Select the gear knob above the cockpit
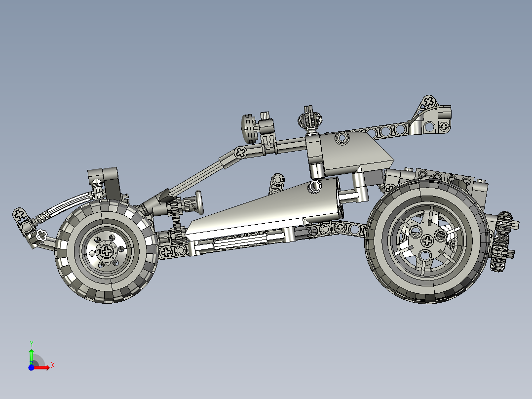 310,119
